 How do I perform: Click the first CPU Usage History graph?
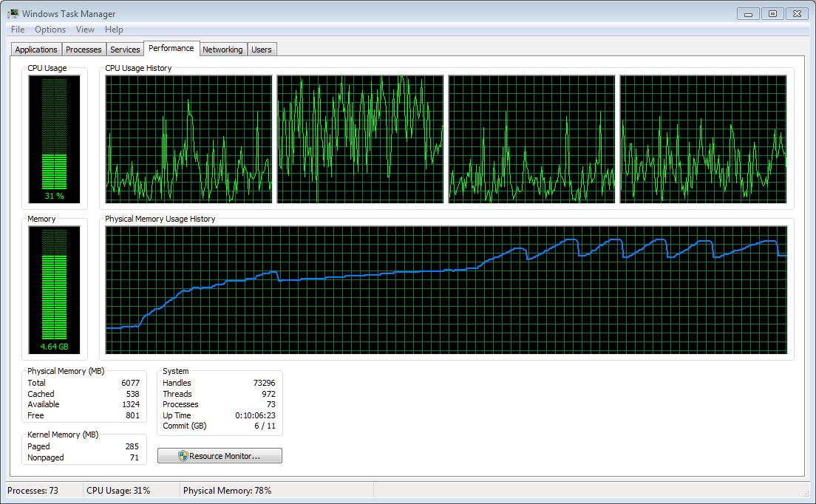tap(188, 139)
